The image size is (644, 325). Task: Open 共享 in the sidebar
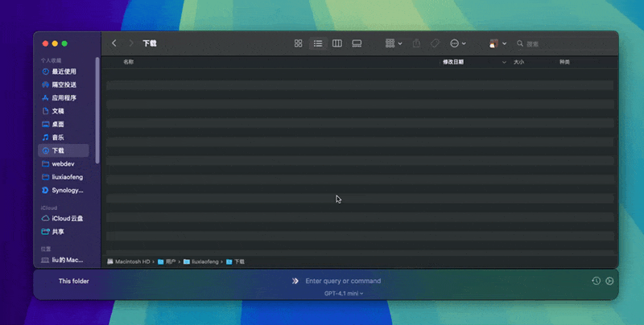pyautogui.click(x=64, y=232)
